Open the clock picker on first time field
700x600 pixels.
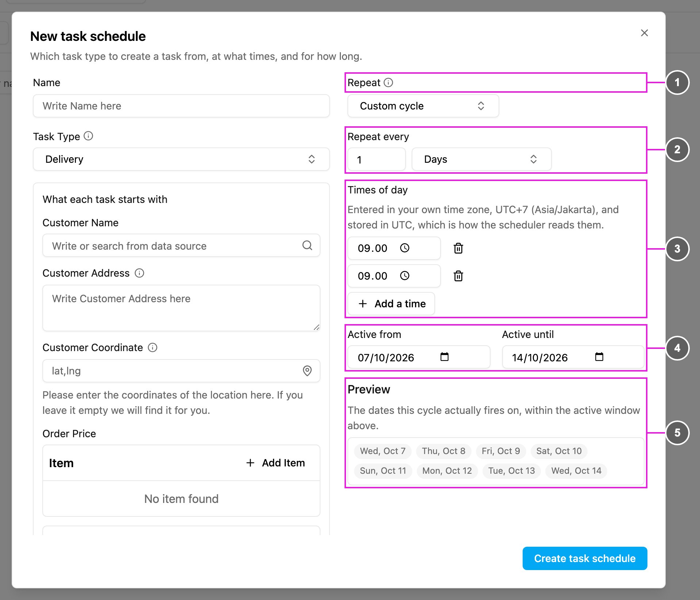[405, 248]
